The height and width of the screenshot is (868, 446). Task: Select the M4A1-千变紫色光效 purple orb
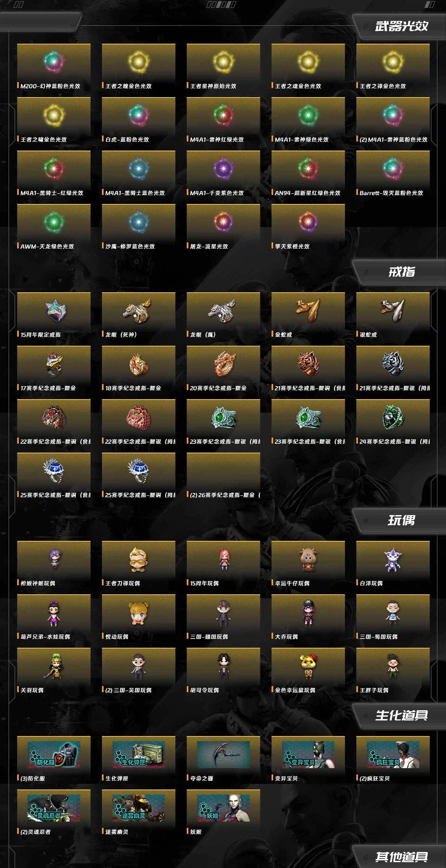click(x=223, y=168)
